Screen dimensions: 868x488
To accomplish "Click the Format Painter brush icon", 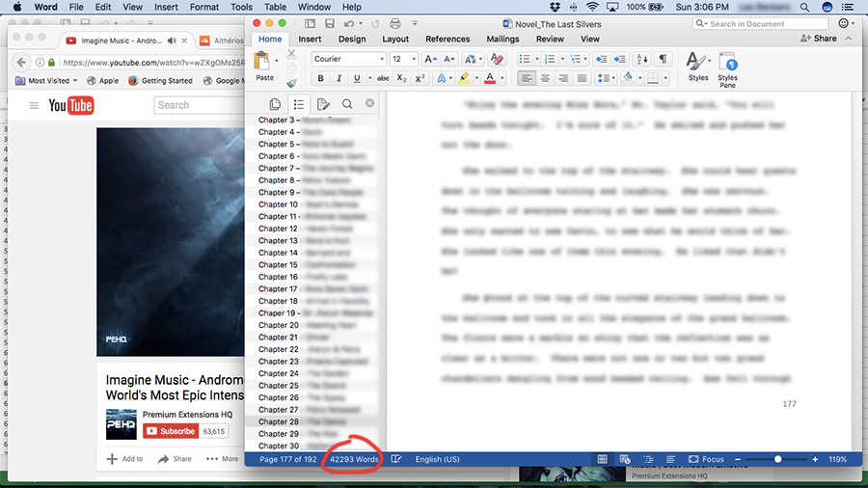I will pos(291,83).
